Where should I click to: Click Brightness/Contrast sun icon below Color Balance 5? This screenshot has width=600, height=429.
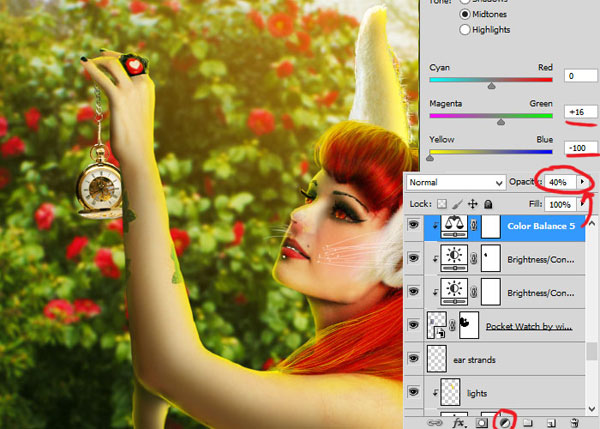tap(454, 259)
